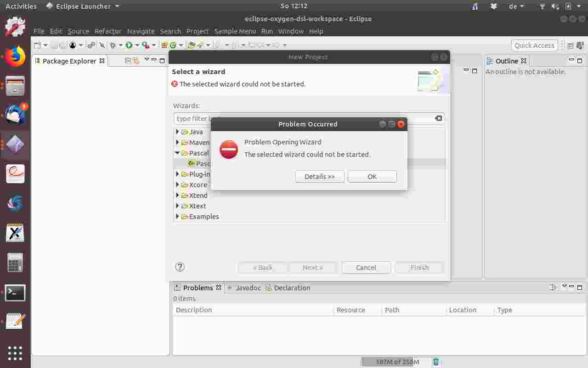The width and height of the screenshot is (588, 368).
Task: Click the Collapse All icon in Package Explorer
Action: point(128,60)
